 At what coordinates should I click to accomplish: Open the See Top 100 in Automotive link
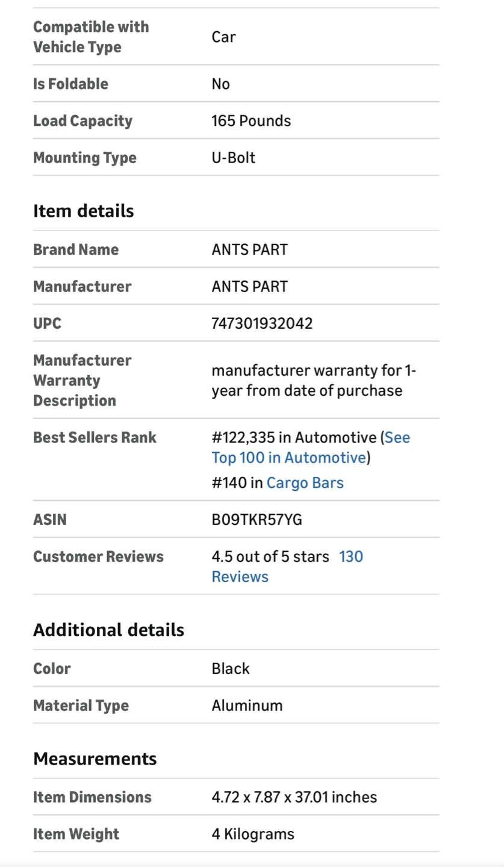(289, 458)
